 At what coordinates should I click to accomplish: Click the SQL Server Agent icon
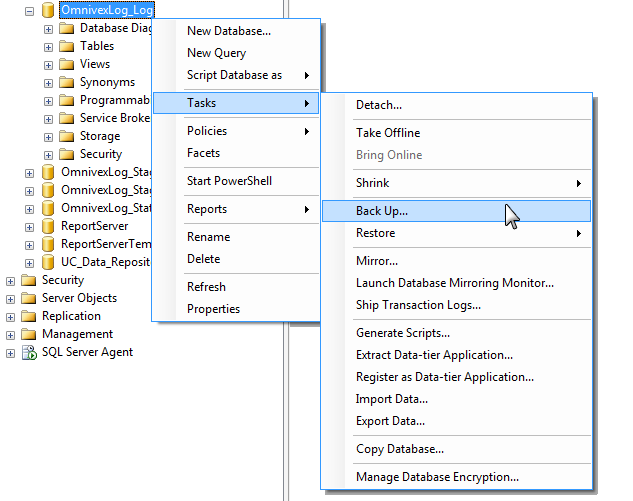click(28, 352)
